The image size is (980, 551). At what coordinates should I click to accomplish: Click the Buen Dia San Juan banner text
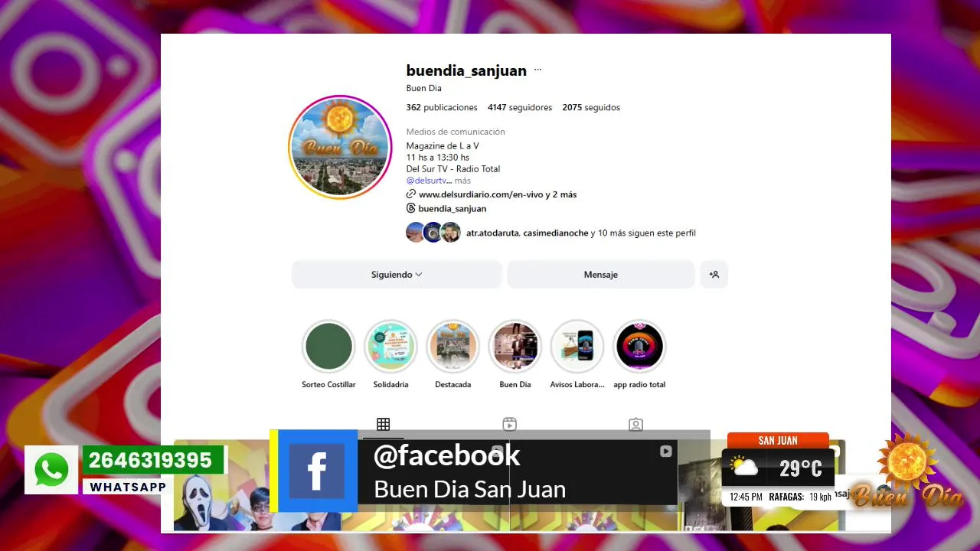pos(469,489)
